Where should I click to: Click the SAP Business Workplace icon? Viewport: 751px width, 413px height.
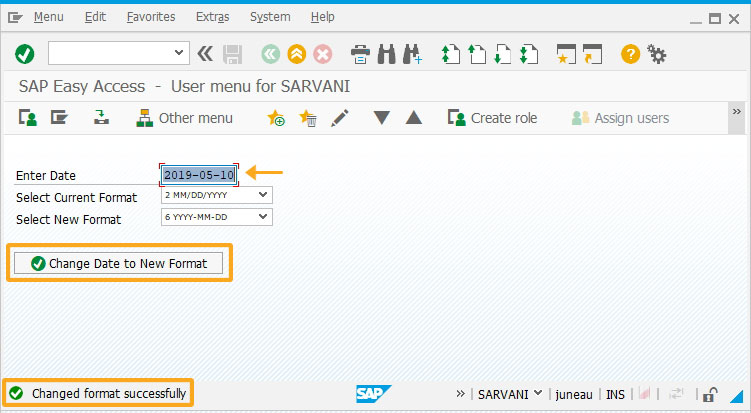tap(101, 117)
